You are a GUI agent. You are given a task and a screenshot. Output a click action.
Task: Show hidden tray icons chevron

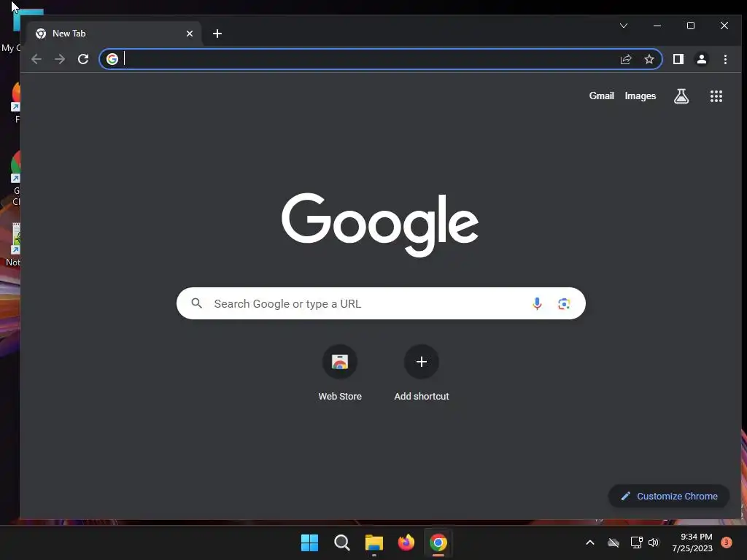click(x=589, y=542)
